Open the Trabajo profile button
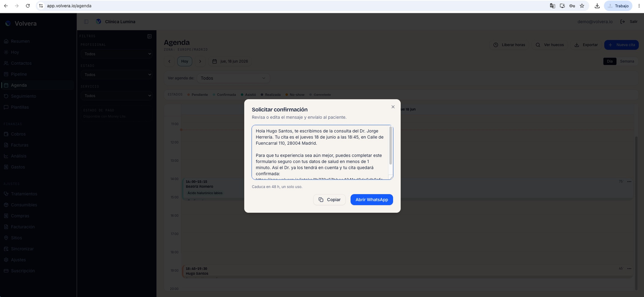Image resolution: width=644 pixels, height=297 pixels. click(x=618, y=6)
